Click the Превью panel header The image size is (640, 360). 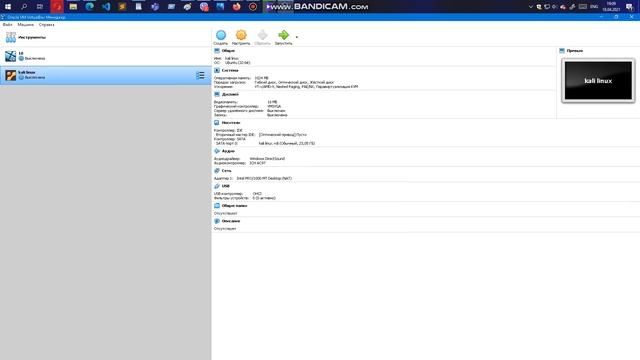pyautogui.click(x=575, y=51)
